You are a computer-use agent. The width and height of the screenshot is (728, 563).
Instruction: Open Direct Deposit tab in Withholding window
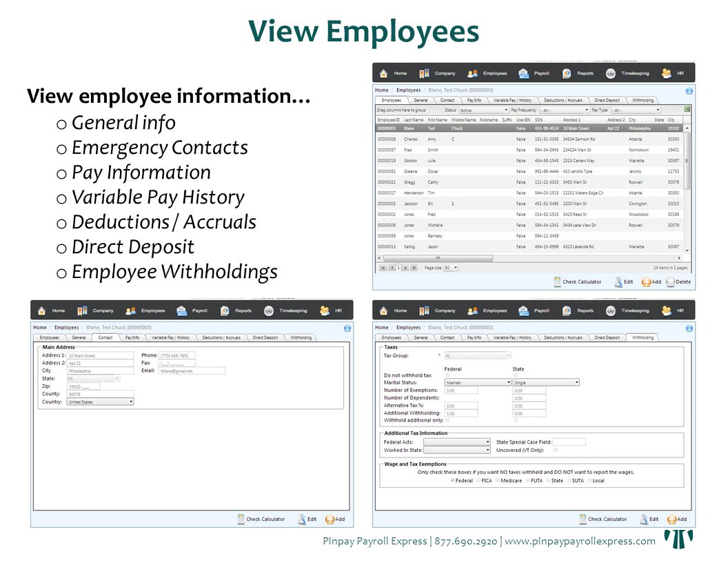point(607,337)
